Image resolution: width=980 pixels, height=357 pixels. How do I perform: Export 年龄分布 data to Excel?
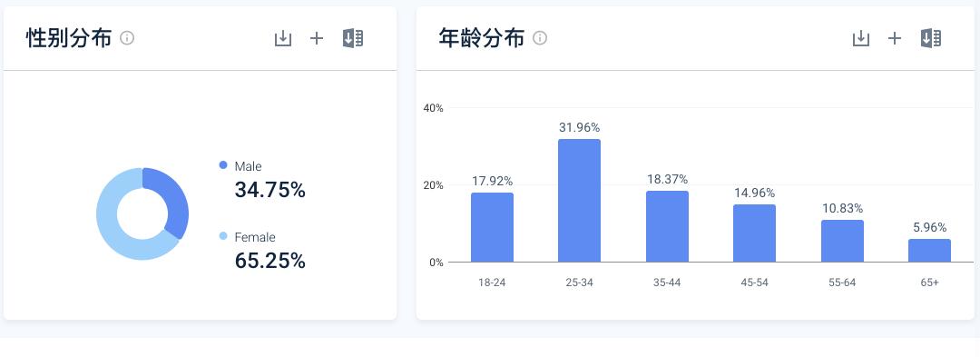pyautogui.click(x=931, y=38)
